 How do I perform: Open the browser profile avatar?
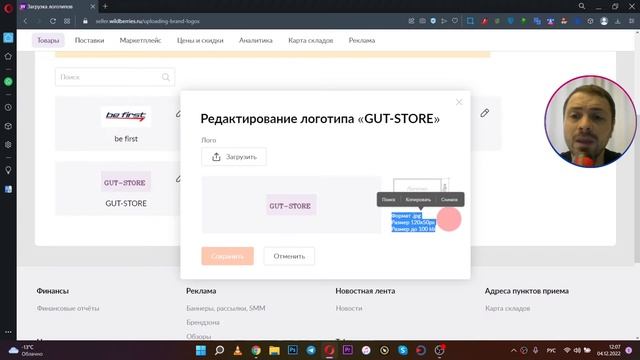tap(604, 21)
